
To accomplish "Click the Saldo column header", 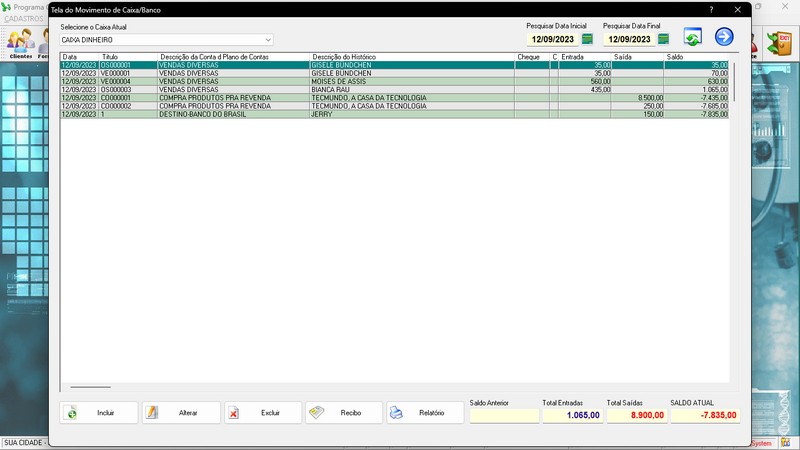I will pyautogui.click(x=690, y=57).
